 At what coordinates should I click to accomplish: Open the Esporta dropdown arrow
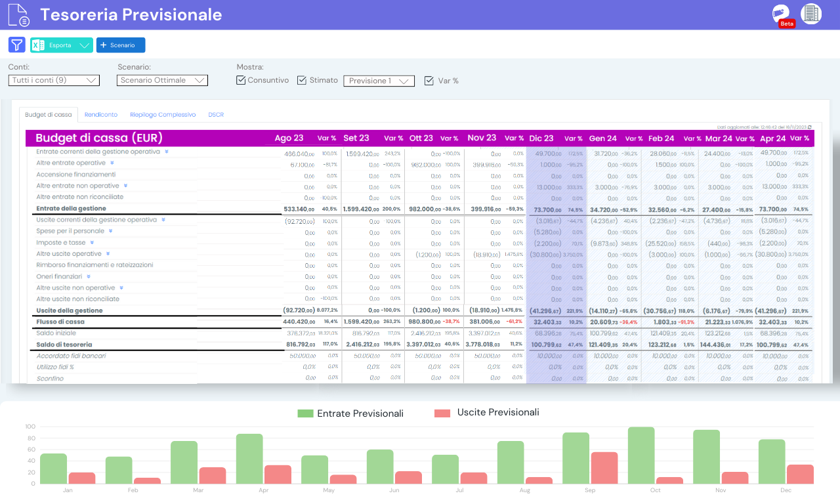click(x=84, y=45)
